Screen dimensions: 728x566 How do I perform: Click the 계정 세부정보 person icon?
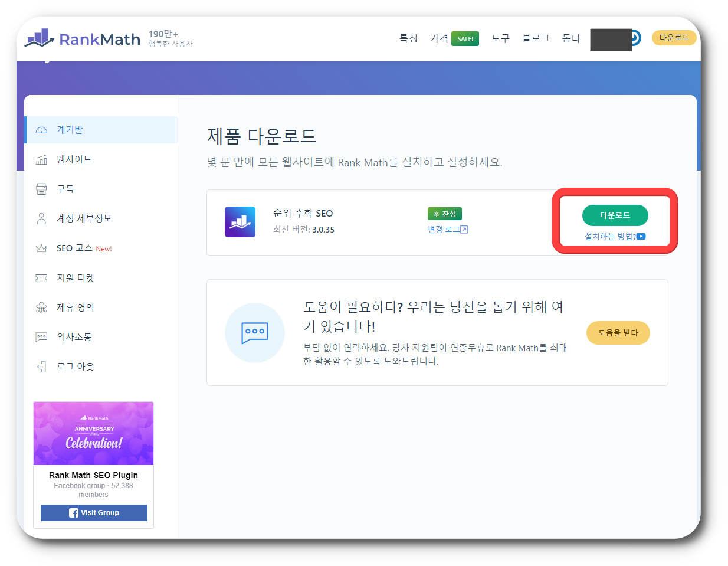[x=41, y=218]
